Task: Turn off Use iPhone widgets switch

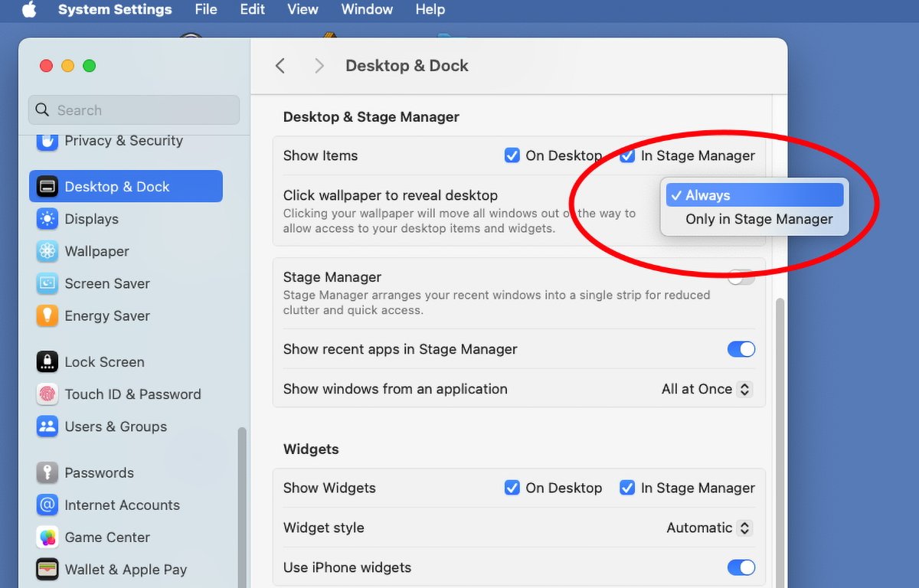Action: pyautogui.click(x=741, y=567)
